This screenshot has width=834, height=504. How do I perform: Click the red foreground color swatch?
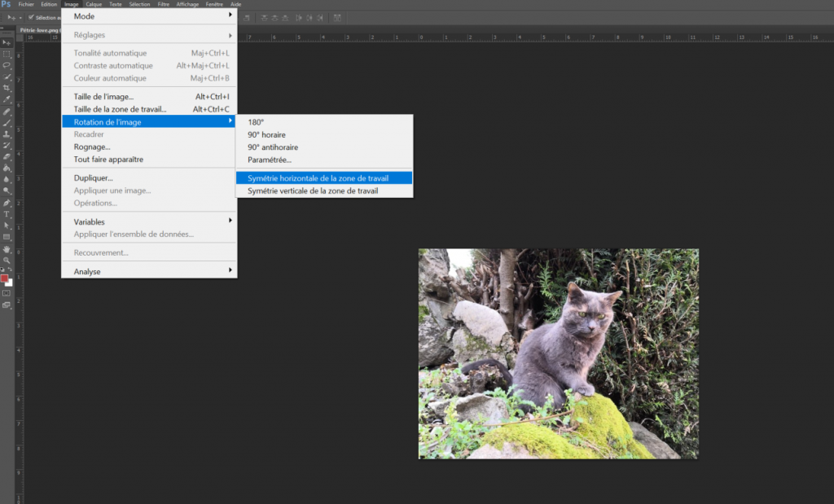[x=4, y=278]
